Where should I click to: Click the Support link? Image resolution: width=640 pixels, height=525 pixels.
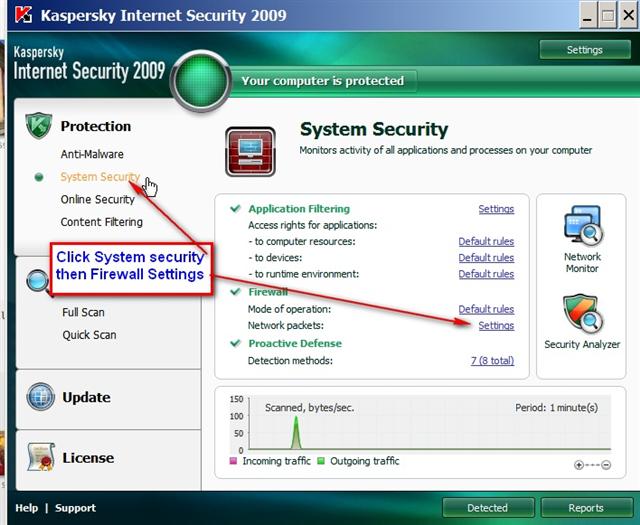click(x=76, y=508)
